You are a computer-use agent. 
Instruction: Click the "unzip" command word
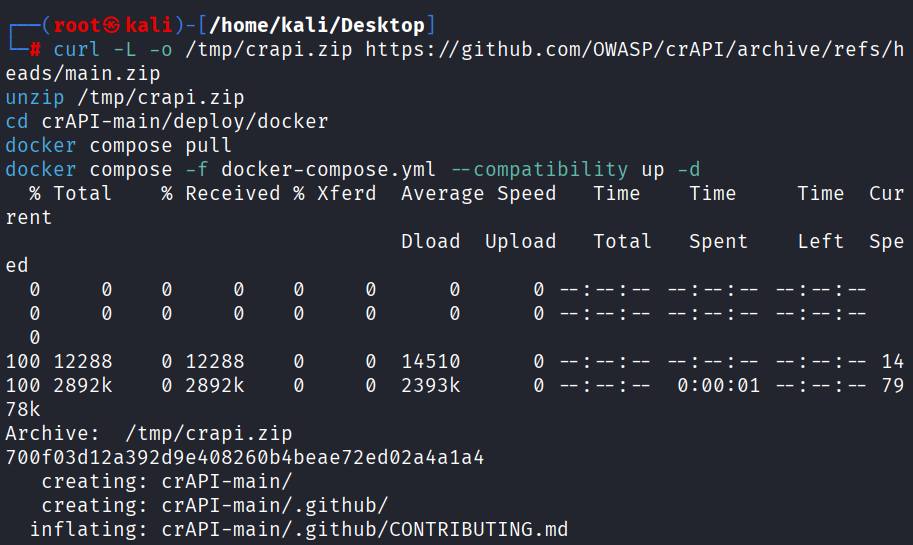pyautogui.click(x=35, y=97)
